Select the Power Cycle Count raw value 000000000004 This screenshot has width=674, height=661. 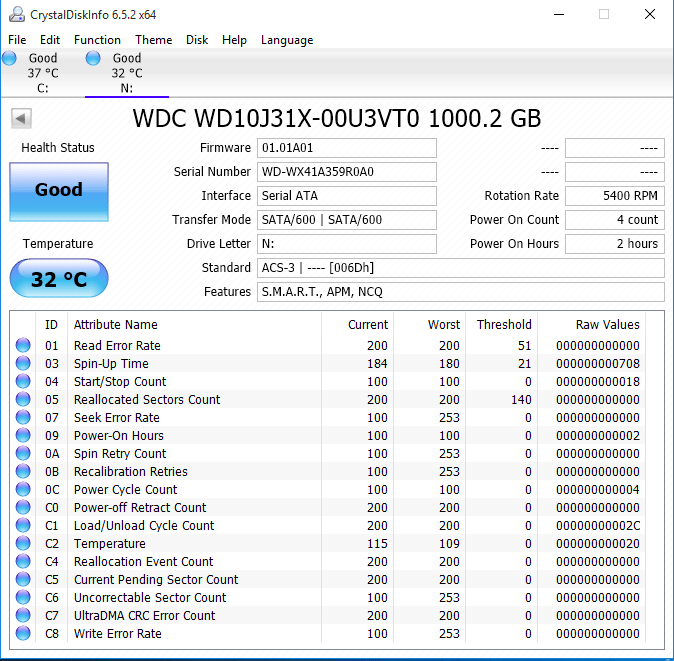(597, 490)
